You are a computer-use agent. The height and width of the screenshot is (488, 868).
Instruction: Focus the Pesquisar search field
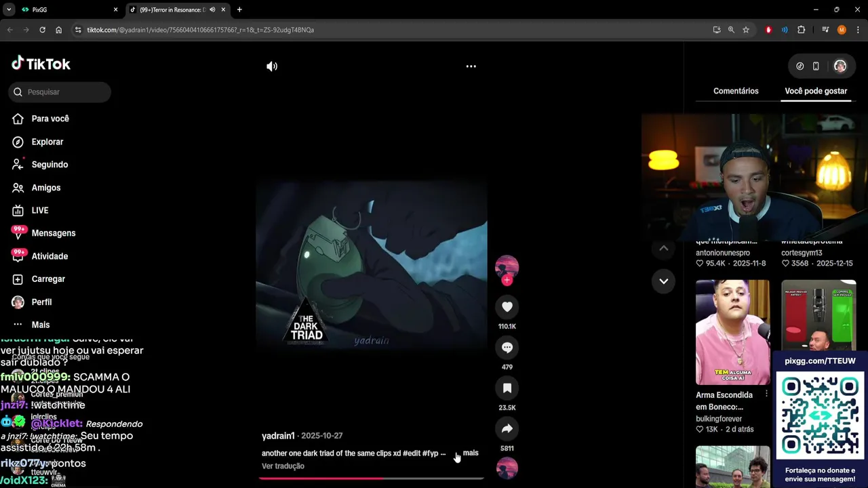pyautogui.click(x=60, y=92)
